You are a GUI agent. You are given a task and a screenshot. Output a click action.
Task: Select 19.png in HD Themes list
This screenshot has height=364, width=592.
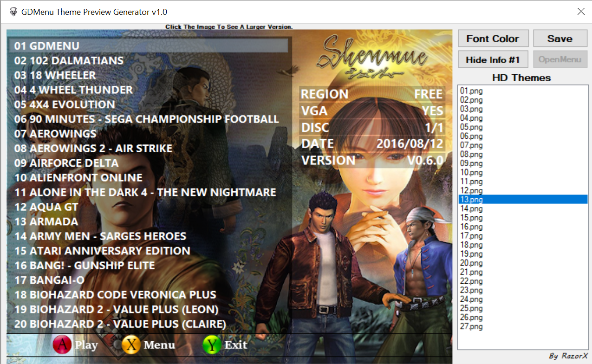522,254
